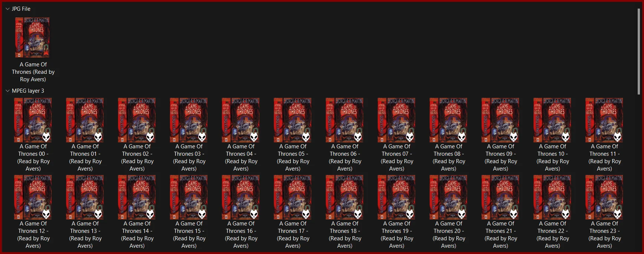The image size is (644, 254).
Task: Select the A Game Of Thrones 01 file icon
Action: [x=85, y=120]
